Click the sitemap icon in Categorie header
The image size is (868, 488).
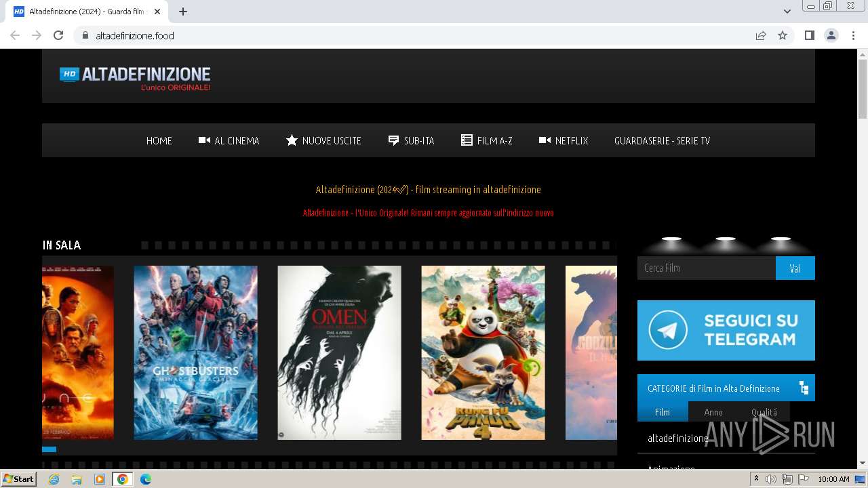(x=804, y=388)
